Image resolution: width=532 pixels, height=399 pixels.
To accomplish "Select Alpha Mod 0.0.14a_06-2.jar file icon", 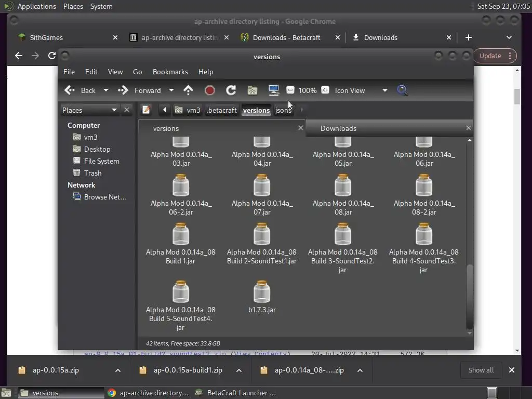I will [180, 185].
